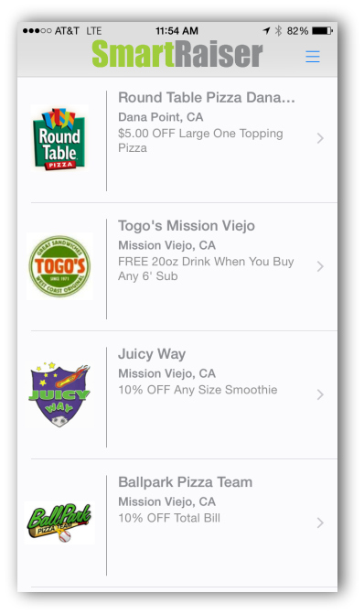This screenshot has width=364, height=614.
Task: Tap the $5.00 OFF Large One Topping offer
Action: [200, 141]
